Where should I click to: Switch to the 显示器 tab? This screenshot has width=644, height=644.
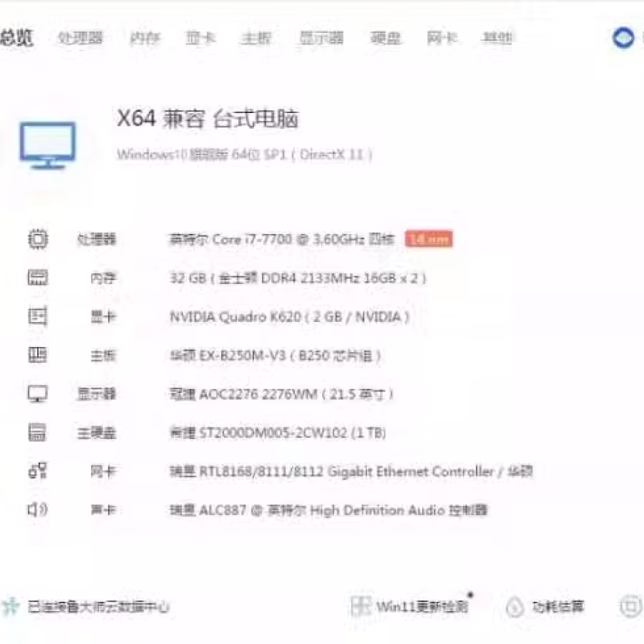coord(321,38)
